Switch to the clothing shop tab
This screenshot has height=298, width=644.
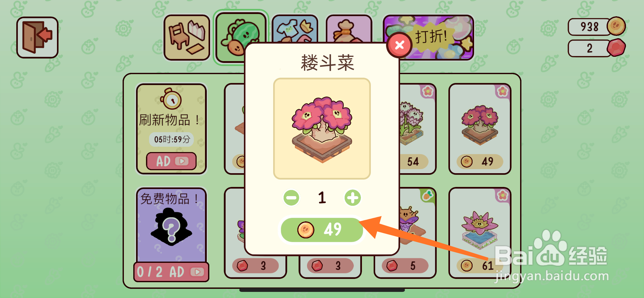295,29
